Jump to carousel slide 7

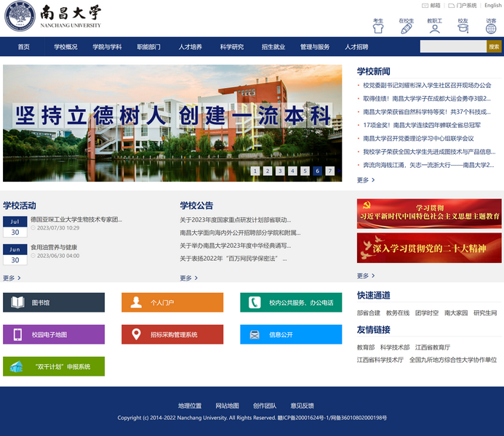(329, 171)
